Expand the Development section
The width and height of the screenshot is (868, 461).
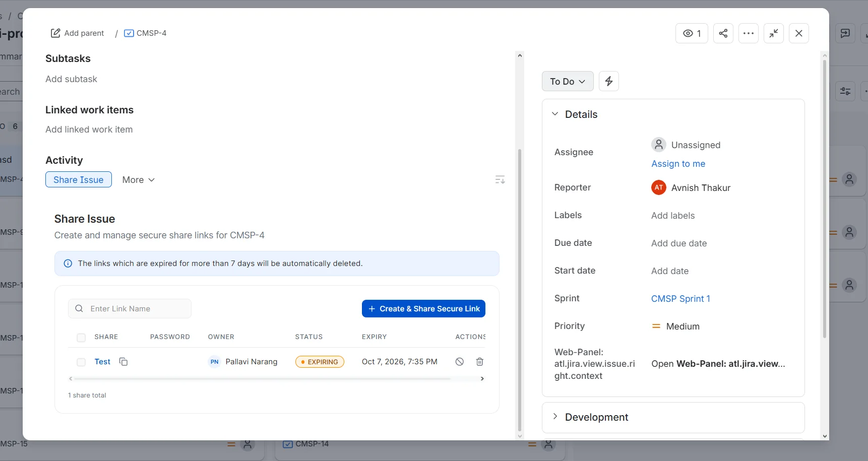pyautogui.click(x=555, y=416)
